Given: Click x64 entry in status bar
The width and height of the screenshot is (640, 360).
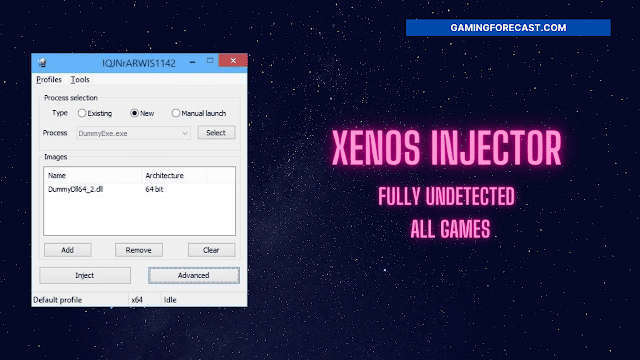Looking at the screenshot, I should pos(137,300).
